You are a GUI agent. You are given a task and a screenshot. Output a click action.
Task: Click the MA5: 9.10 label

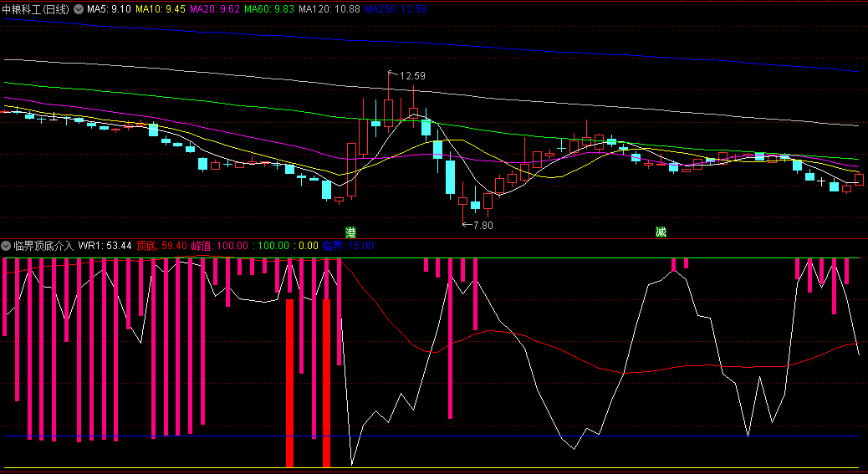pos(109,9)
